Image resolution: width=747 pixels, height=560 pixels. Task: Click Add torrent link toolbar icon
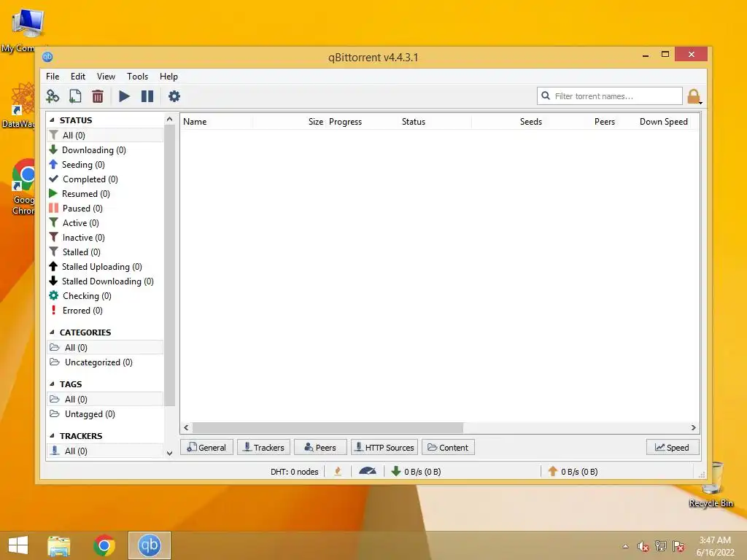[53, 96]
